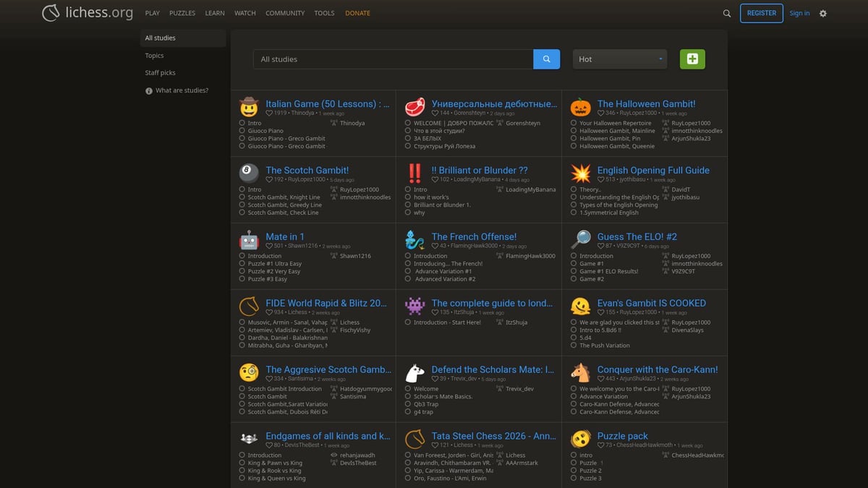Open the Hot sort order dropdown
The height and width of the screenshot is (488, 868).
pos(620,59)
